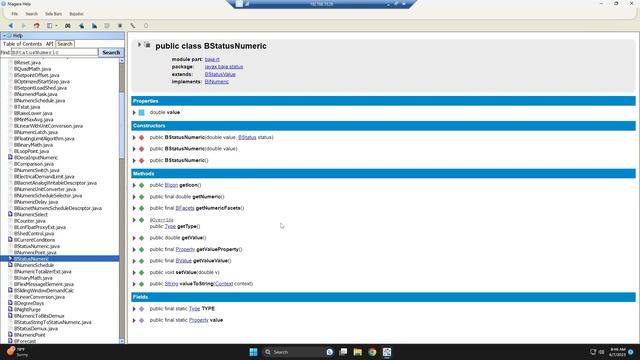Follow the BStatusValue extends link
Viewport: 640px width, 360px height.
220,74
